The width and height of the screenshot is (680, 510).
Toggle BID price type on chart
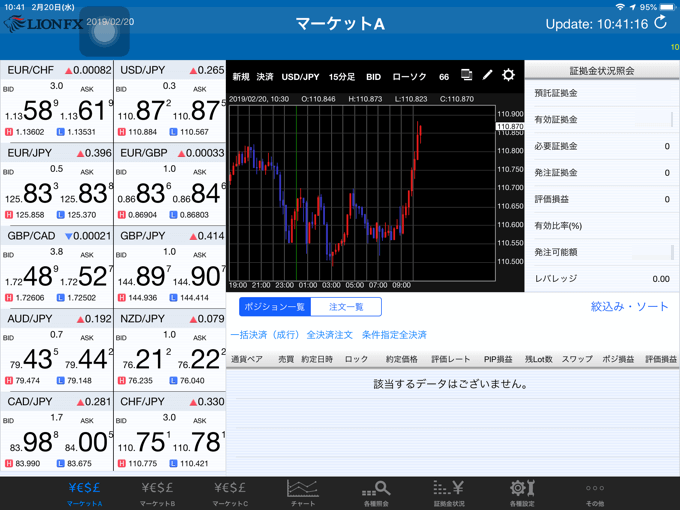(373, 77)
